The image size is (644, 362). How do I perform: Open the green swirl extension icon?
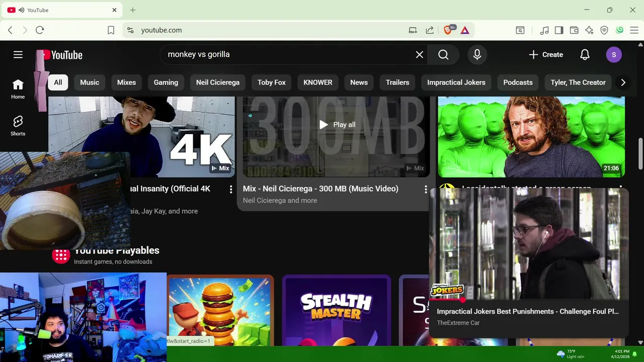click(620, 30)
